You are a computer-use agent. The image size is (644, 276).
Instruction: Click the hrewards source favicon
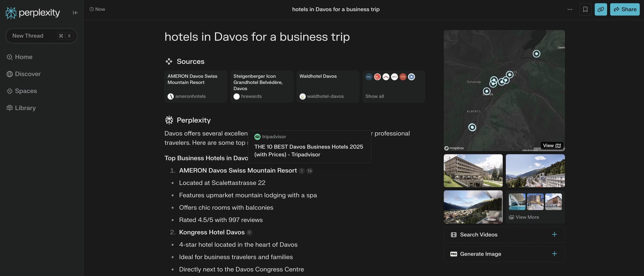[237, 97]
